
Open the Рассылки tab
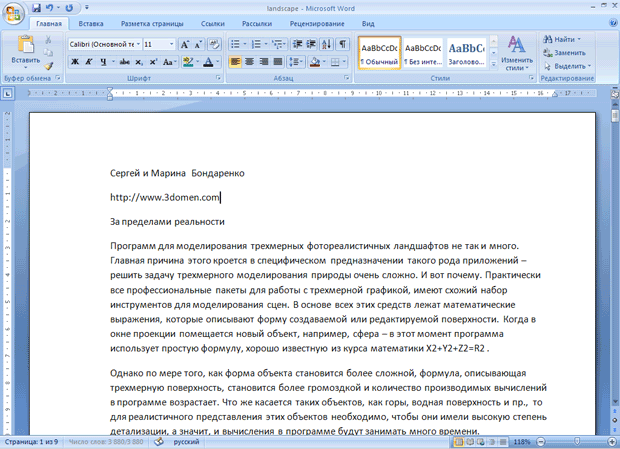[257, 24]
